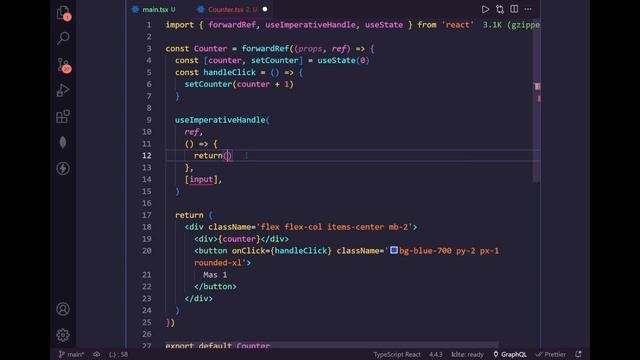This screenshot has width=640, height=360.
Task: Open the notifications bell in status bar
Action: coord(578,354)
